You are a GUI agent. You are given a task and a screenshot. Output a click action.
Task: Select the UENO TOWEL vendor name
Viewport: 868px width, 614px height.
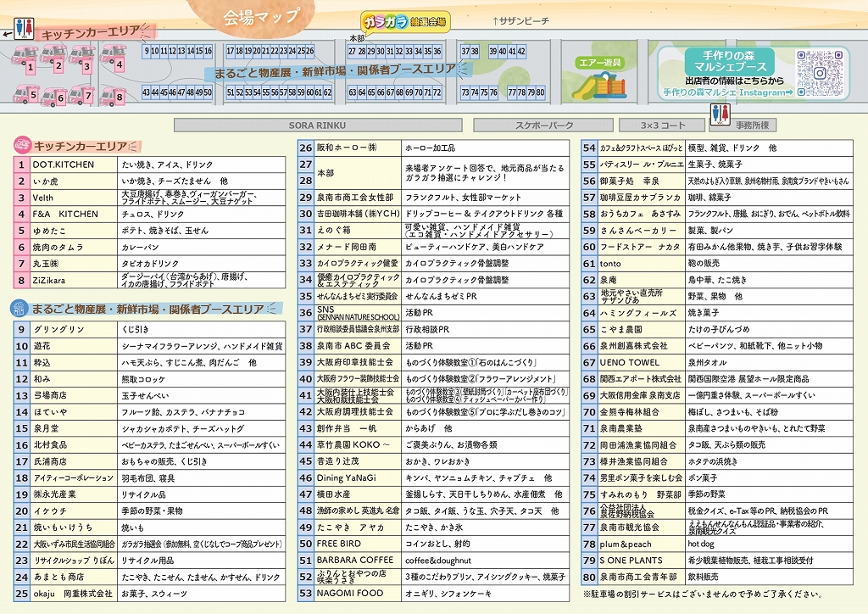point(630,363)
